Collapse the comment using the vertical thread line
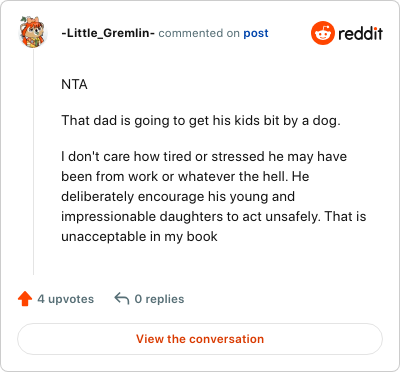400x372 pixels. pyautogui.click(x=34, y=162)
